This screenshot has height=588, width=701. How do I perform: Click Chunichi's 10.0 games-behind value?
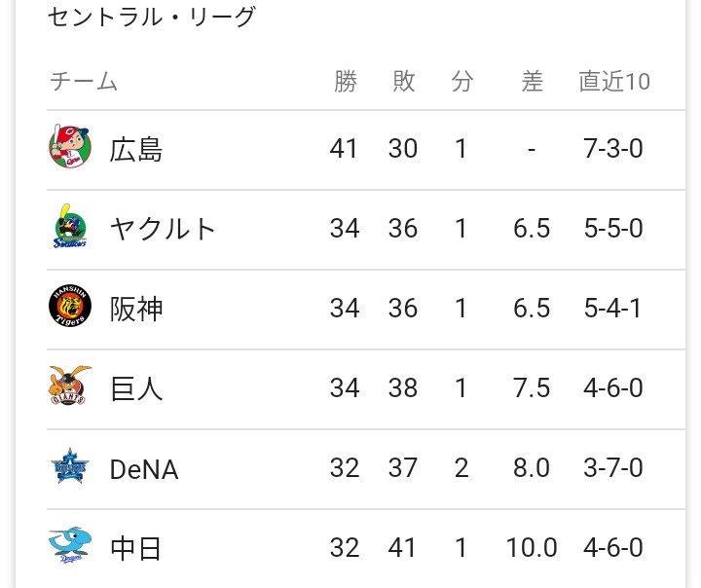[x=532, y=548]
